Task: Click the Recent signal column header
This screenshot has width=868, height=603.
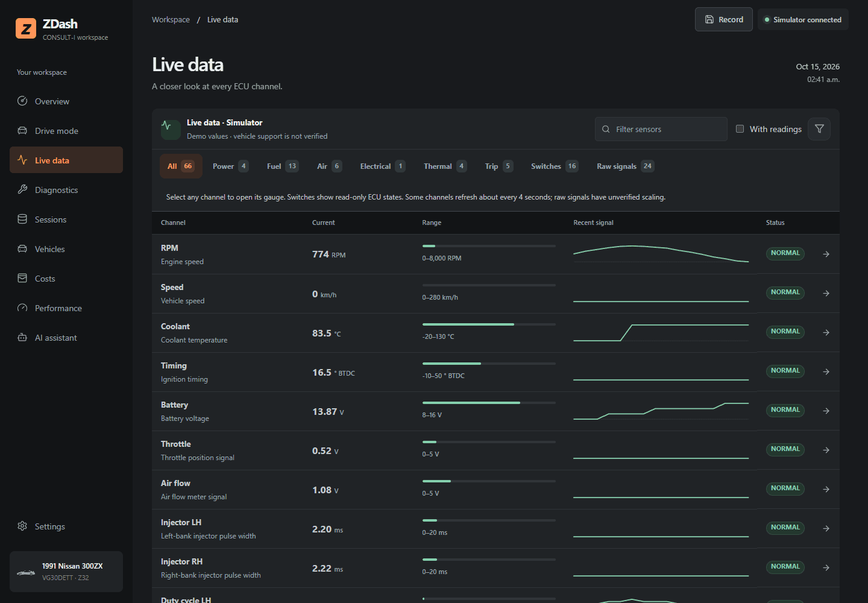Action: click(593, 223)
